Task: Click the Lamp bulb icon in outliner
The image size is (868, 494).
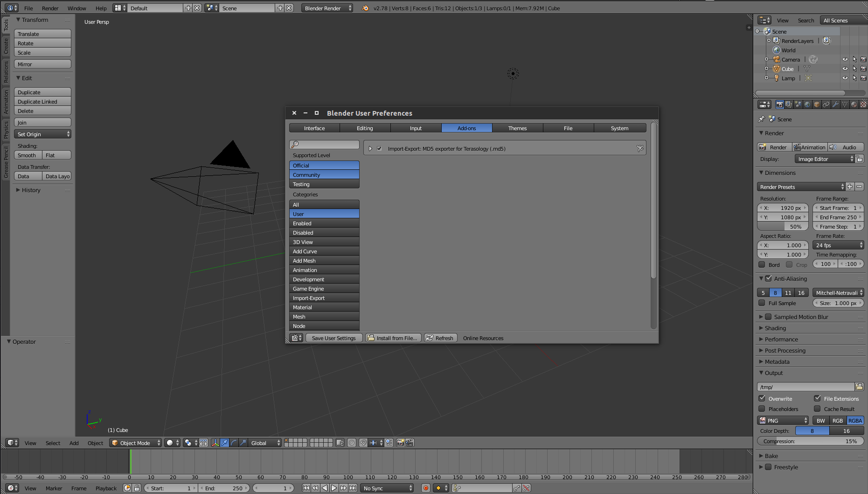Action: [x=777, y=78]
